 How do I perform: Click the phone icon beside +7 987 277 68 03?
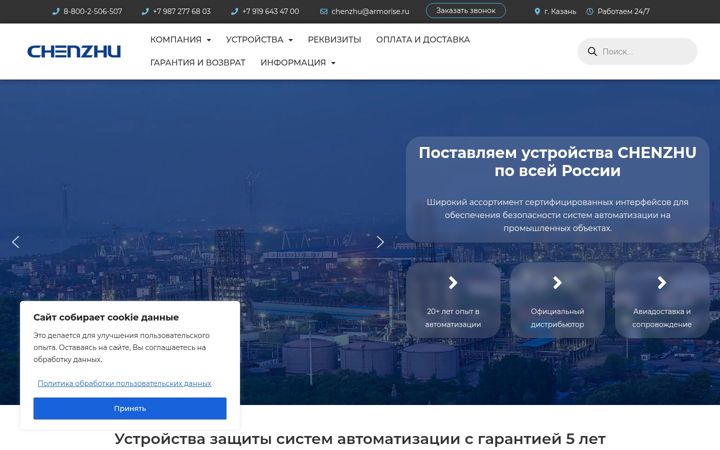[x=145, y=11]
